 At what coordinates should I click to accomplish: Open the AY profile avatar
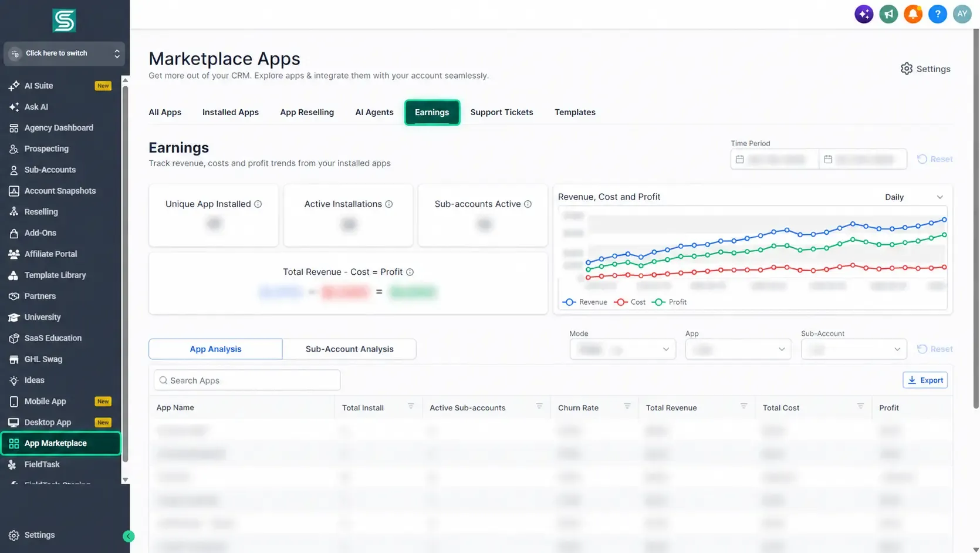962,14
